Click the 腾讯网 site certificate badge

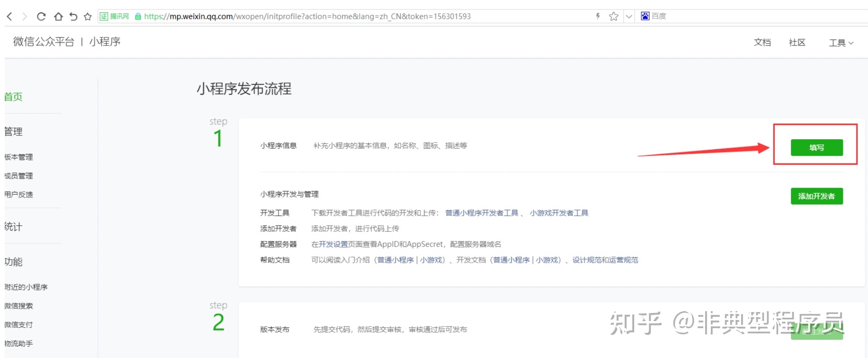pos(114,16)
